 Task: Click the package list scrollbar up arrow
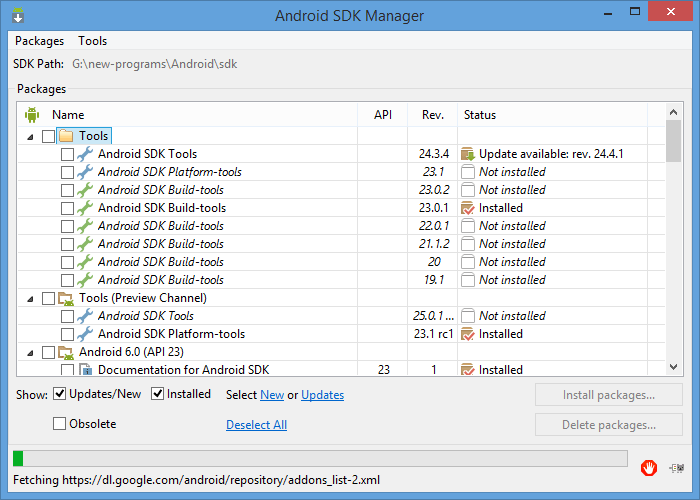point(674,112)
